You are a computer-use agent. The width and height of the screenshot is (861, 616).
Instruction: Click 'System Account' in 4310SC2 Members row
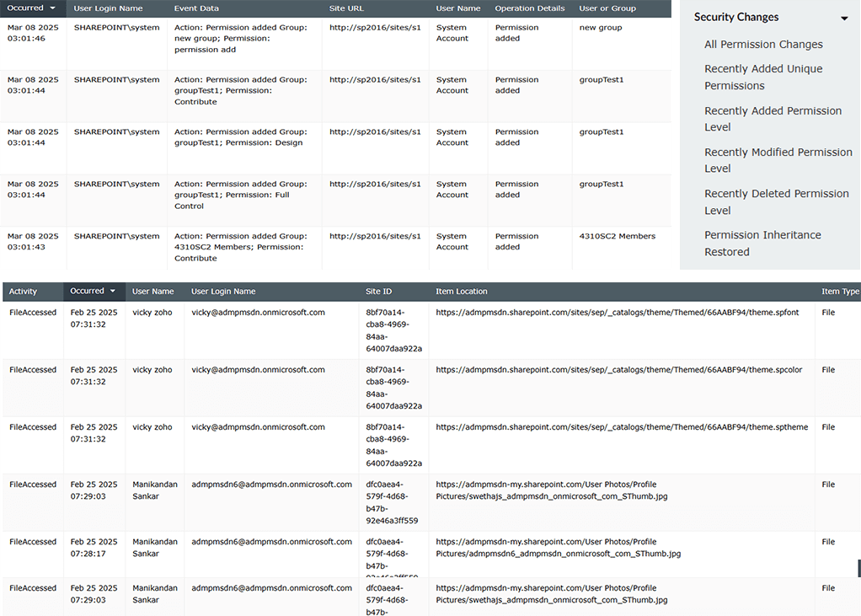[452, 242]
